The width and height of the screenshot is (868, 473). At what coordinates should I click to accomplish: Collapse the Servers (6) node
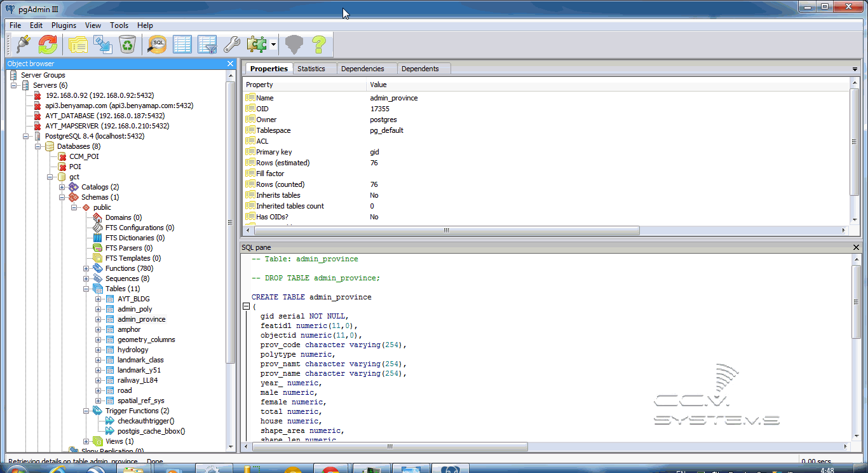(14, 85)
